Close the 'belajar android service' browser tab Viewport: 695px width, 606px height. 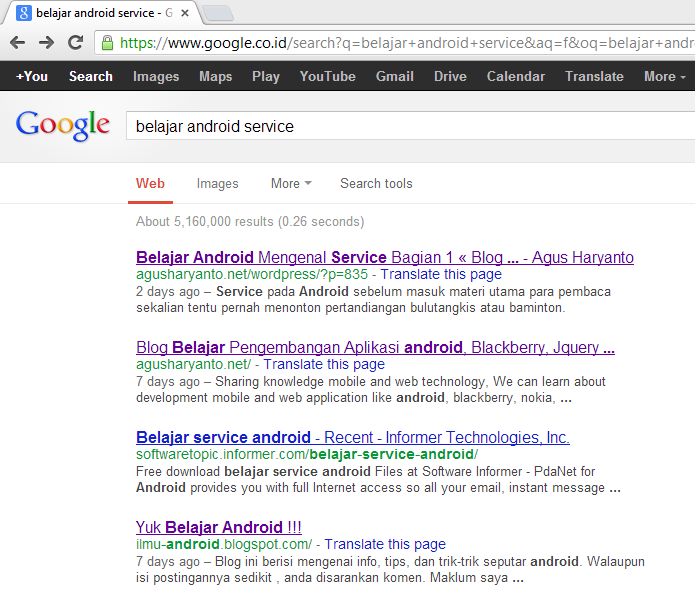185,13
